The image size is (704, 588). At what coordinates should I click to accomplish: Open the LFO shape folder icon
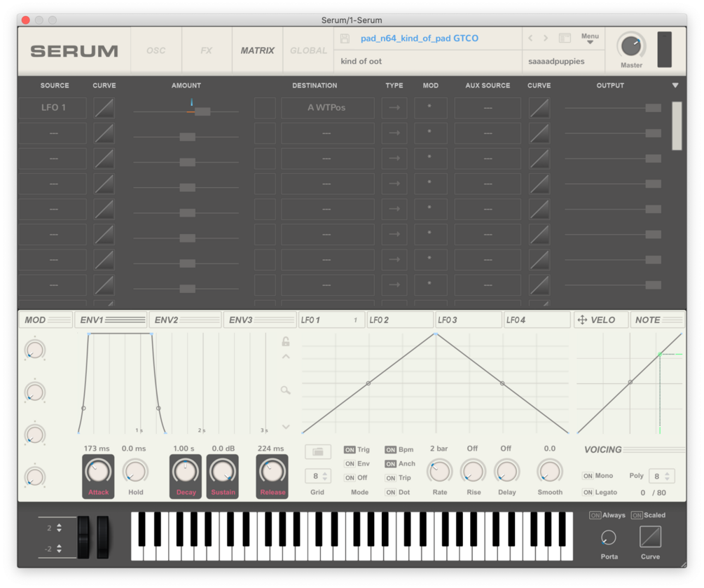(x=318, y=451)
